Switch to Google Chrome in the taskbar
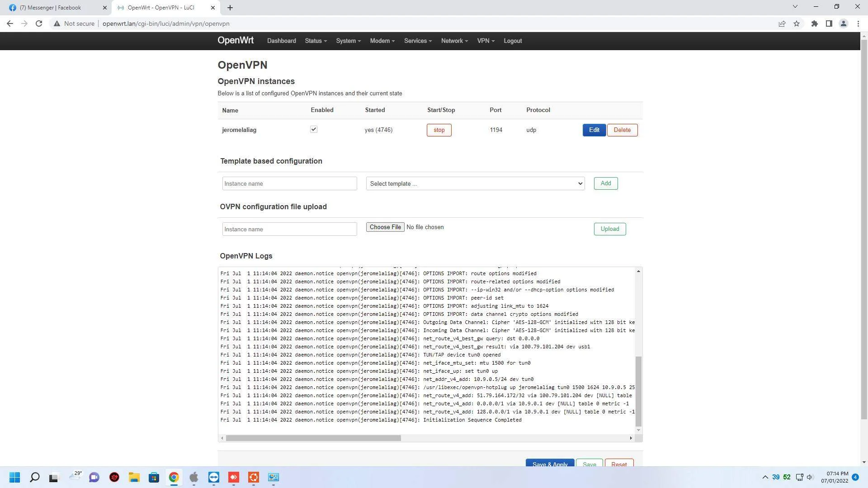The width and height of the screenshot is (868, 488). click(174, 477)
